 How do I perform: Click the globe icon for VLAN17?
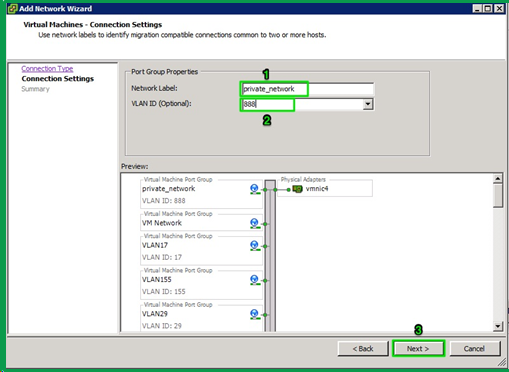tap(255, 246)
